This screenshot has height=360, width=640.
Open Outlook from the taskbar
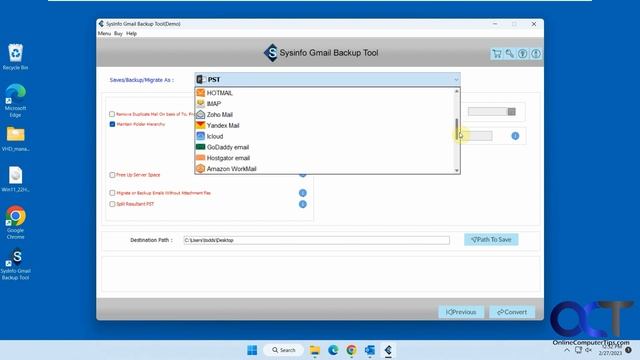coord(370,350)
